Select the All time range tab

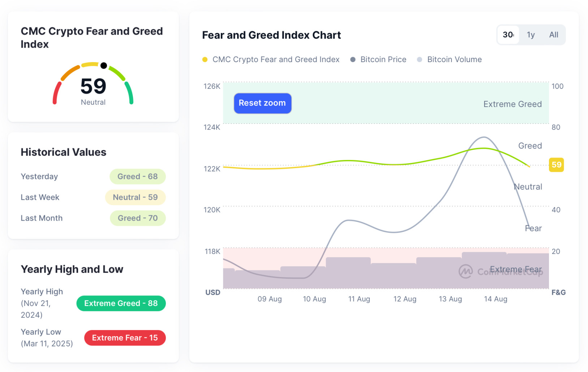553,35
